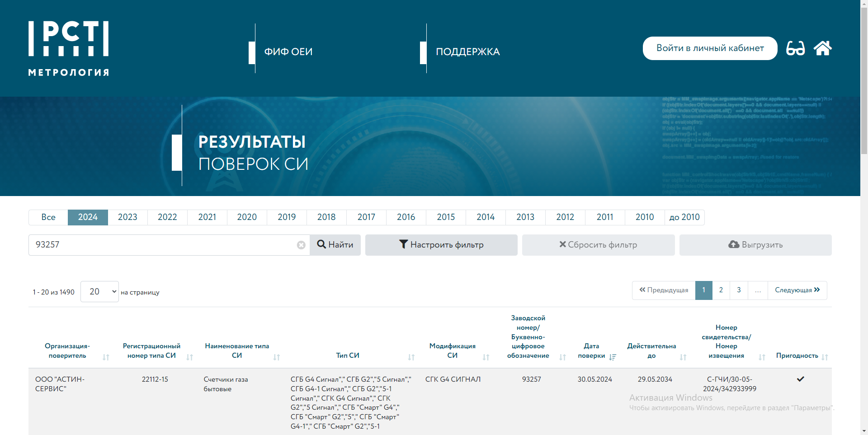Sort by Модификация СИ column

[486, 357]
